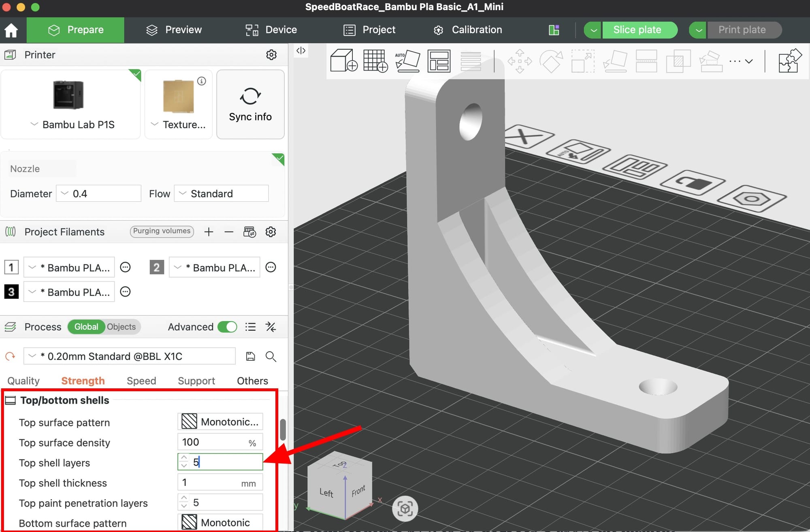Click the Sync info button
Viewport: 810px width, 532px height.
click(x=250, y=104)
